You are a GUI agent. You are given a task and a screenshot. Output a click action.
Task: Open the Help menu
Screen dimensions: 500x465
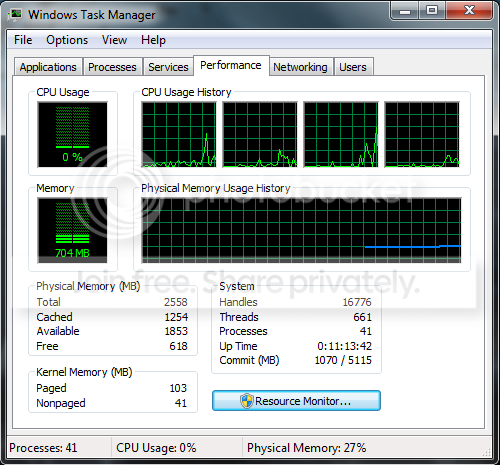click(153, 40)
